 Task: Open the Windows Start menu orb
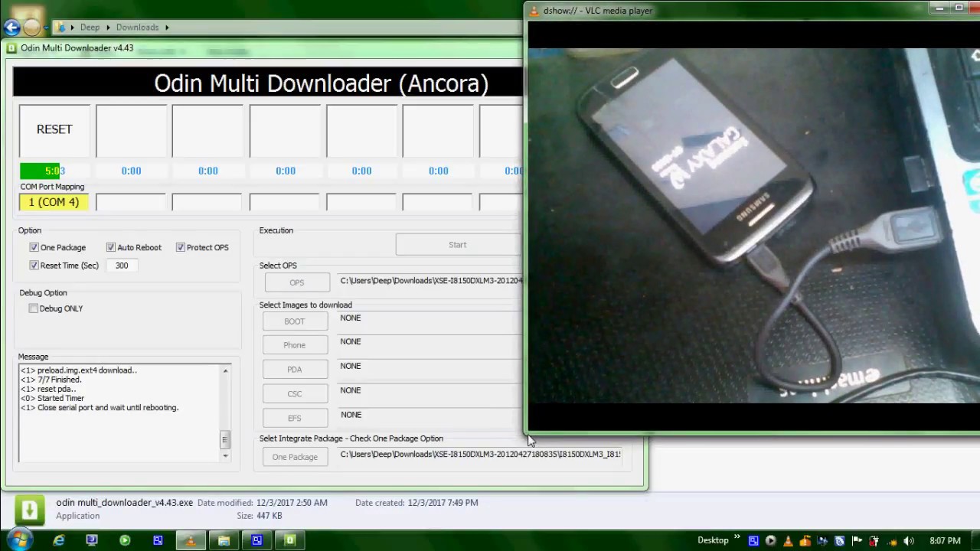[x=18, y=540]
